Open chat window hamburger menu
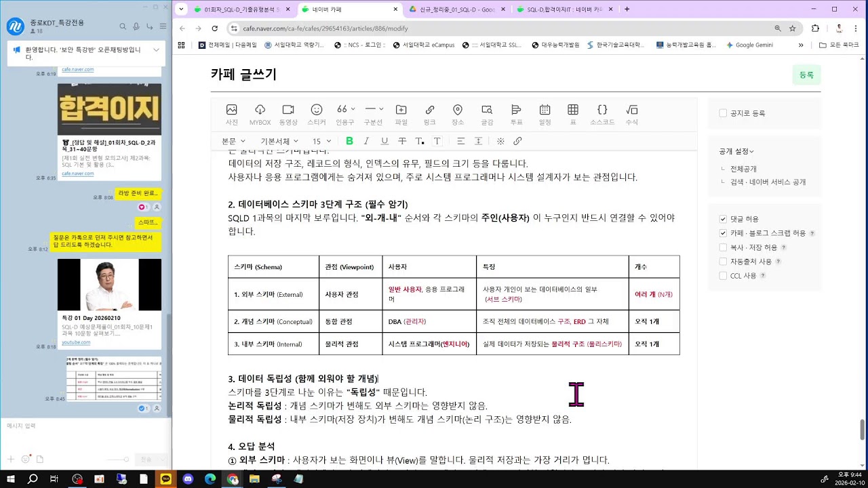This screenshot has height=488, width=868. coord(163,26)
